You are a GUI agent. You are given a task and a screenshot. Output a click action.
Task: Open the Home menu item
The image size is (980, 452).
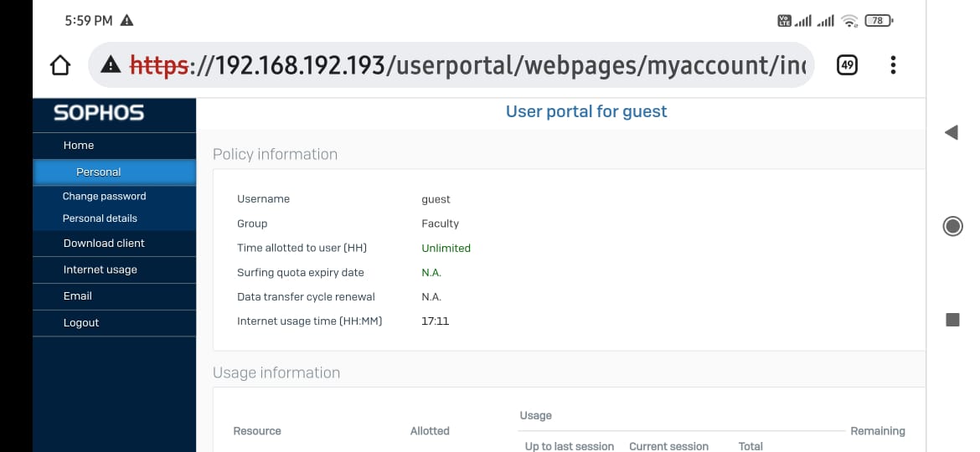(x=79, y=146)
